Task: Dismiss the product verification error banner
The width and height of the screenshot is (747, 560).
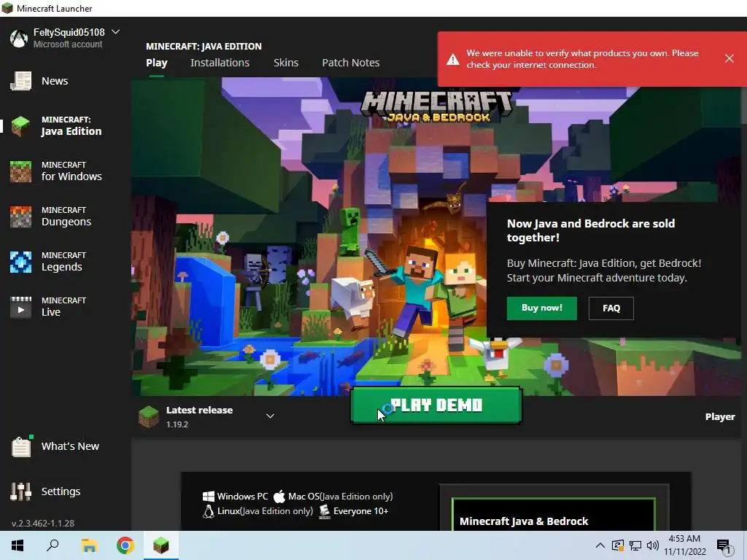Action: point(729,58)
